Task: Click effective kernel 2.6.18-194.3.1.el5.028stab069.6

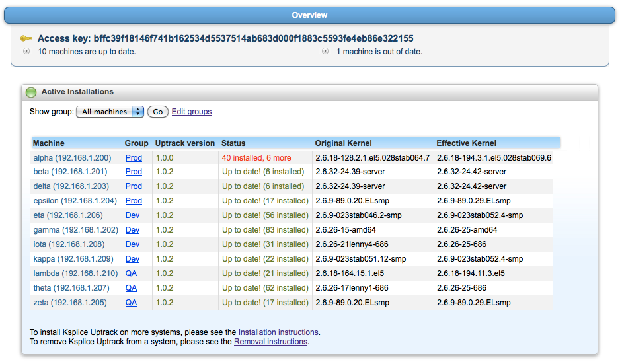Action: click(x=494, y=158)
